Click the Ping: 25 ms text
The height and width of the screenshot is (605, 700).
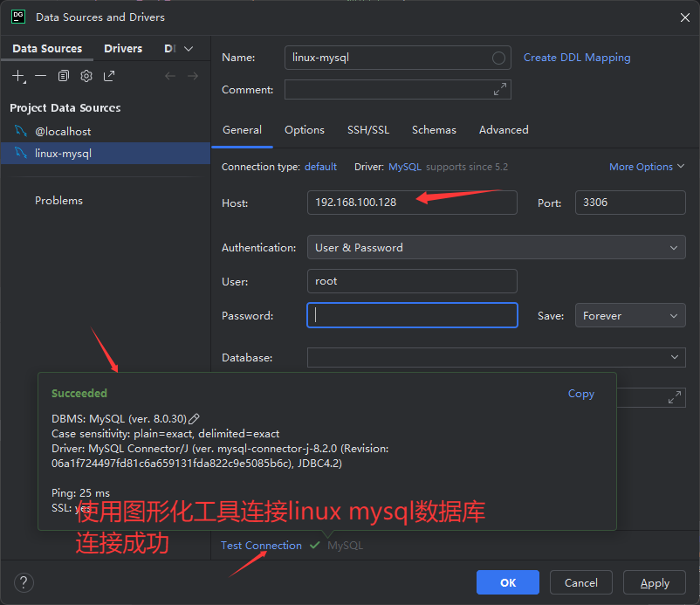[x=81, y=493]
